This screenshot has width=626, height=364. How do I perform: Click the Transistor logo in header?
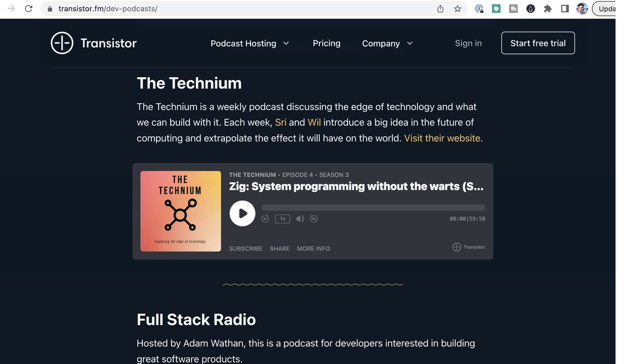click(94, 43)
